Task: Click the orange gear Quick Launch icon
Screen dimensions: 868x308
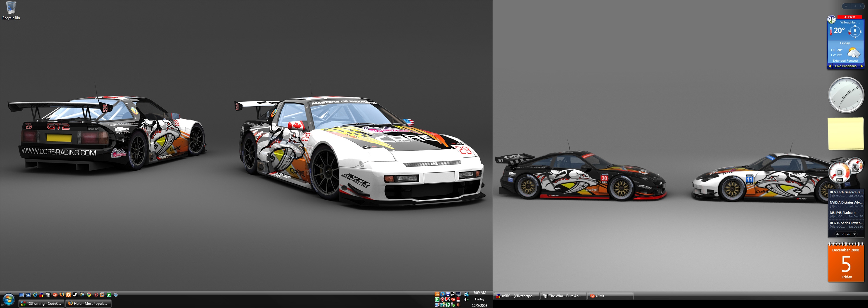Action: pyautogui.click(x=68, y=295)
